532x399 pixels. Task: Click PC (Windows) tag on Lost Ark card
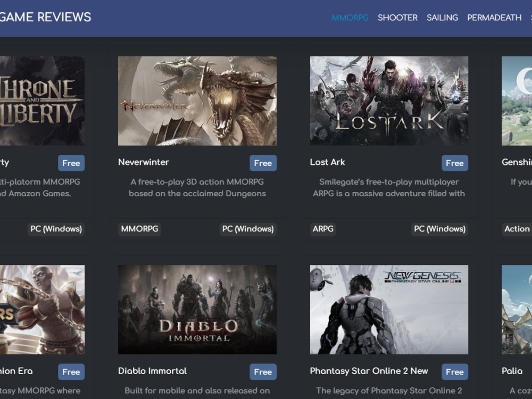tap(439, 229)
